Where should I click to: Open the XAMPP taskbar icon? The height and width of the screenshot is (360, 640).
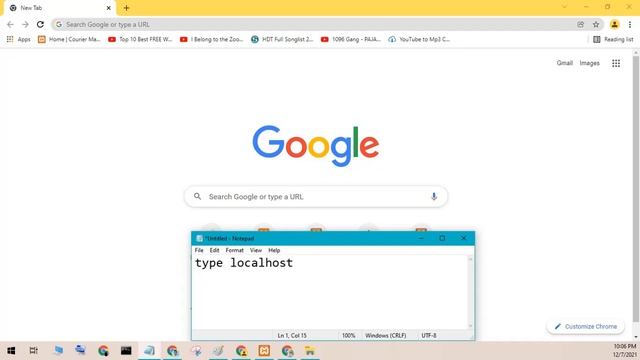[264, 351]
